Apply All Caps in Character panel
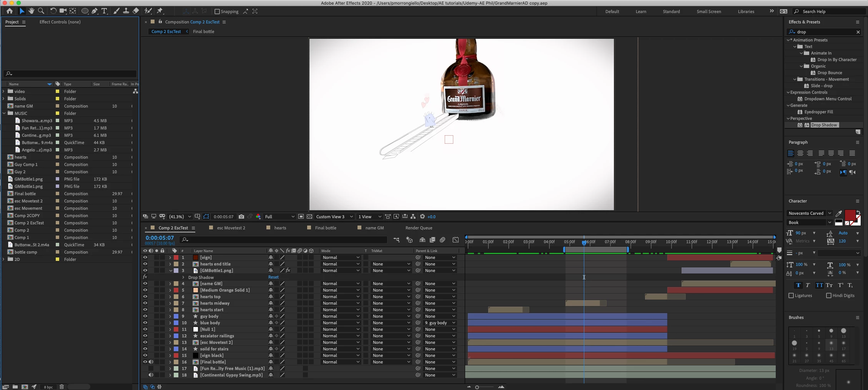868x390 pixels. coord(819,285)
